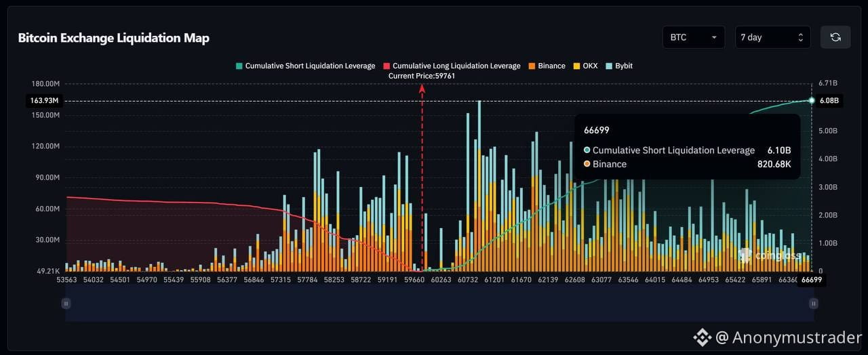
Task: Grab the left range slider handle
Action: 66,304
